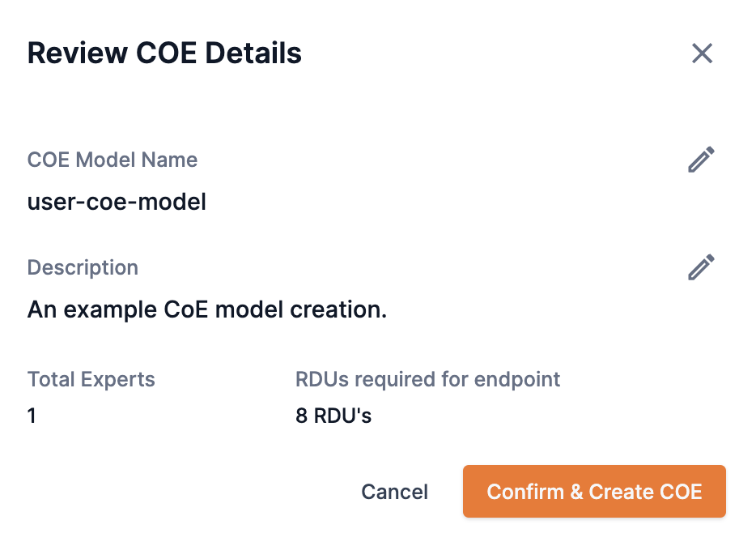The width and height of the screenshot is (756, 546).
Task: Dismiss the dialog using the X icon
Action: [x=702, y=53]
